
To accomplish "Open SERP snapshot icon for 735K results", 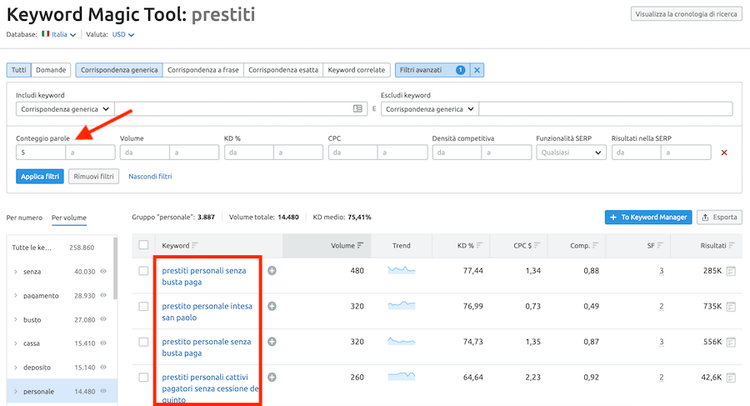I will pyautogui.click(x=730, y=307).
